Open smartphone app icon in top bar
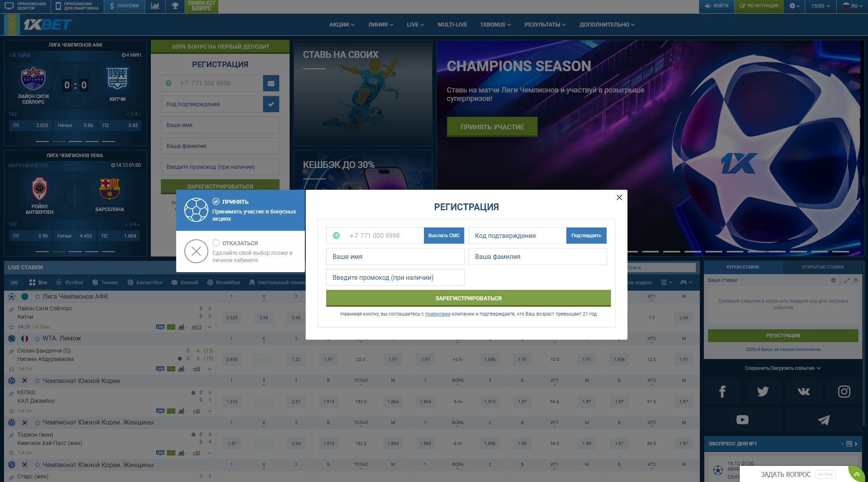This screenshot has width=868, height=482. click(58, 6)
